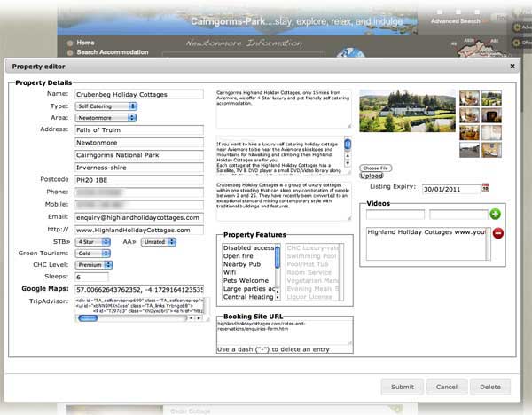The image size is (532, 415).
Task: Open the AA rating dropdown showing Unrated
Action: coord(159,242)
